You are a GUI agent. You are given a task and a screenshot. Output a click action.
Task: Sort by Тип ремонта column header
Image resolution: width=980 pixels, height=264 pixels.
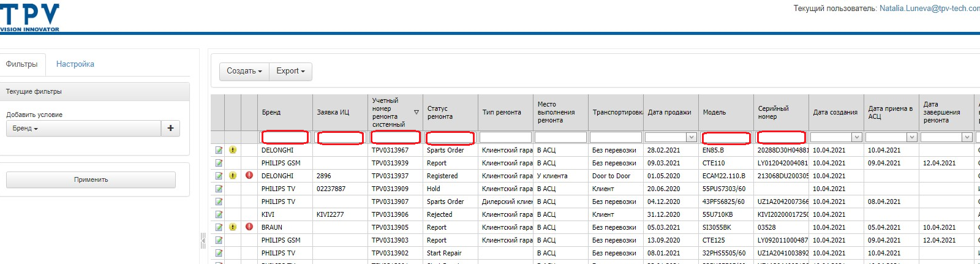pyautogui.click(x=505, y=112)
